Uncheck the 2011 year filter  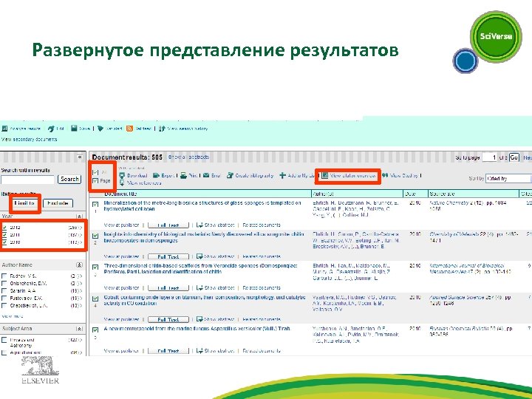click(x=4, y=235)
